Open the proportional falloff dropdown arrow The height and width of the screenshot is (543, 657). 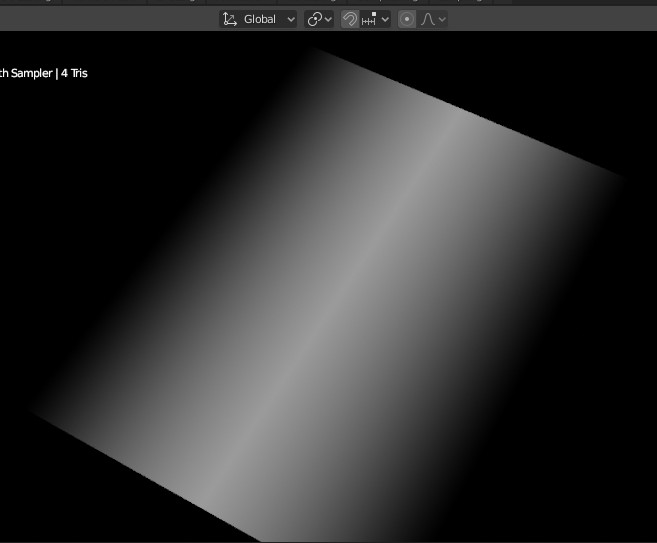click(442, 19)
